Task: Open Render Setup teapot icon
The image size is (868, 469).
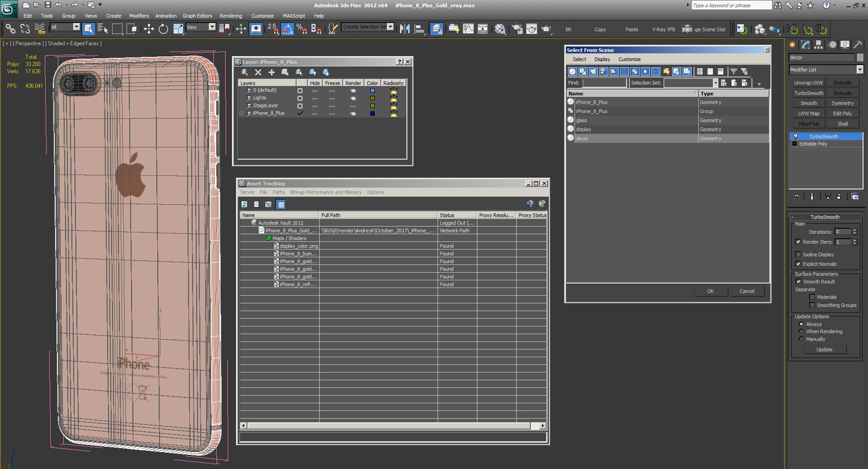Action: (x=517, y=28)
